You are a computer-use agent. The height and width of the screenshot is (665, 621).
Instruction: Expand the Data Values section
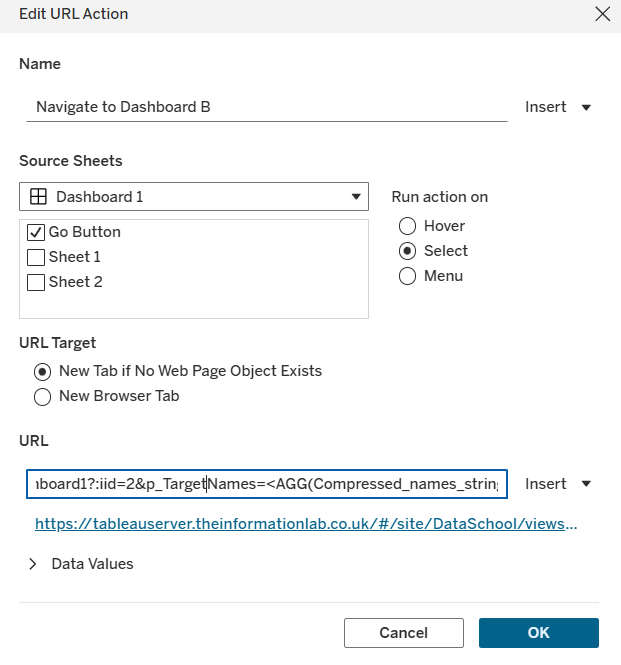click(x=33, y=564)
